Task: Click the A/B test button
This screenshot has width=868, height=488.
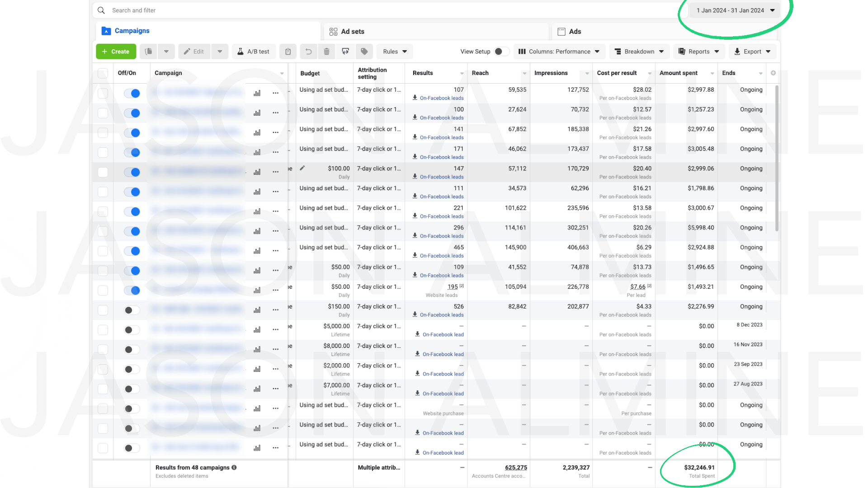Action: coord(253,52)
